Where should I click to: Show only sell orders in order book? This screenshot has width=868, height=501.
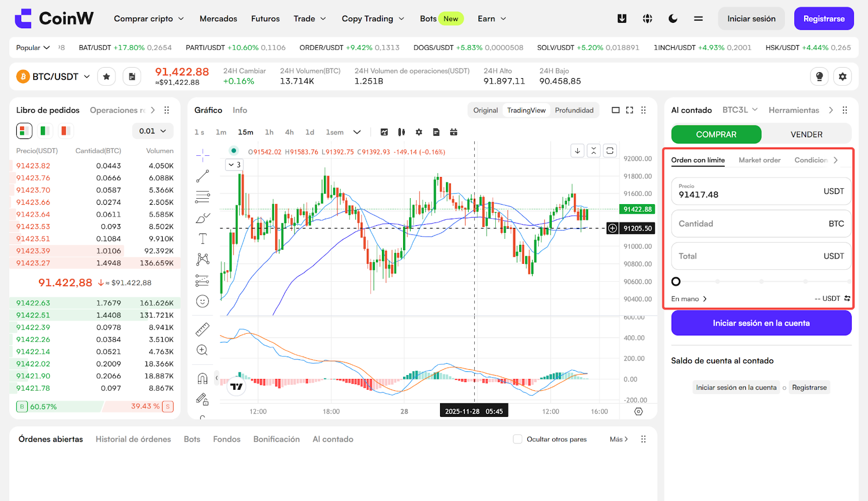(66, 131)
